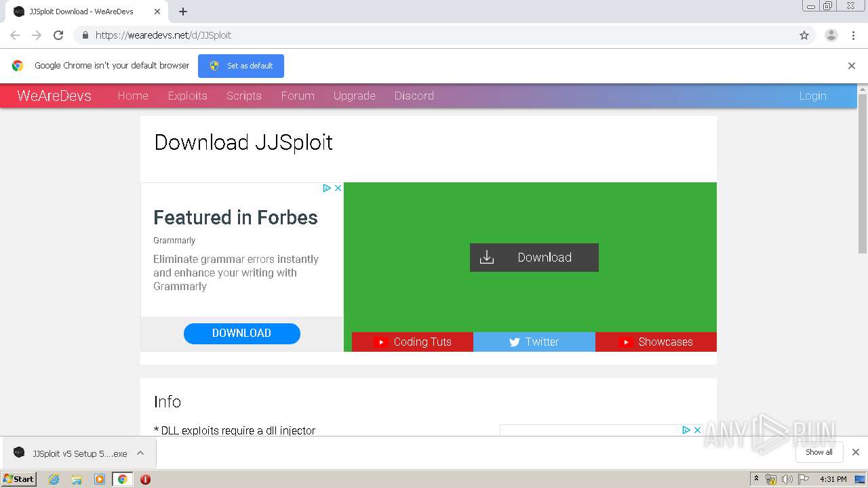Close the JJSploit Download tab
Viewport: 868px width, 488px height.
157,12
